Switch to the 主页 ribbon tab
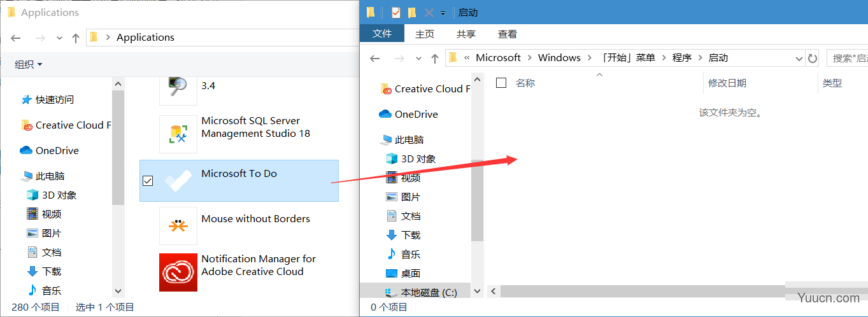The height and width of the screenshot is (317, 868). [425, 34]
